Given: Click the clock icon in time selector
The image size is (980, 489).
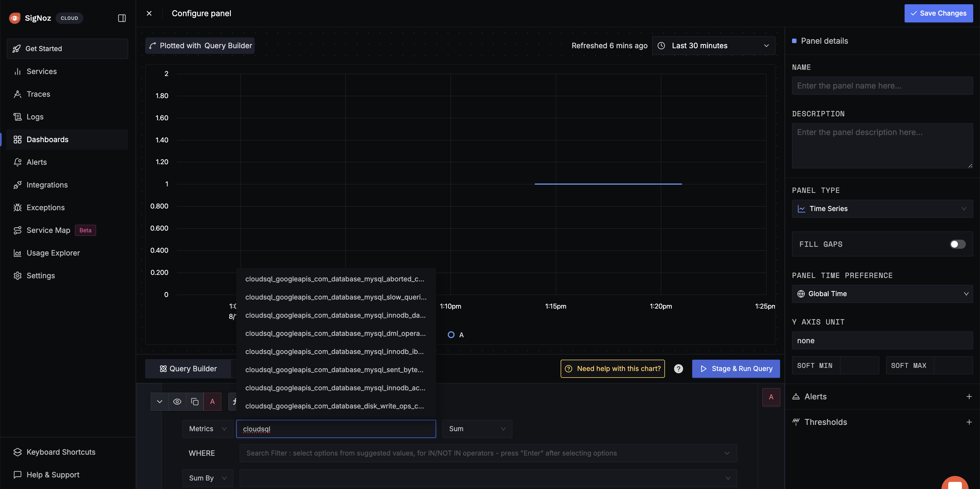Looking at the screenshot, I should pyautogui.click(x=661, y=46).
